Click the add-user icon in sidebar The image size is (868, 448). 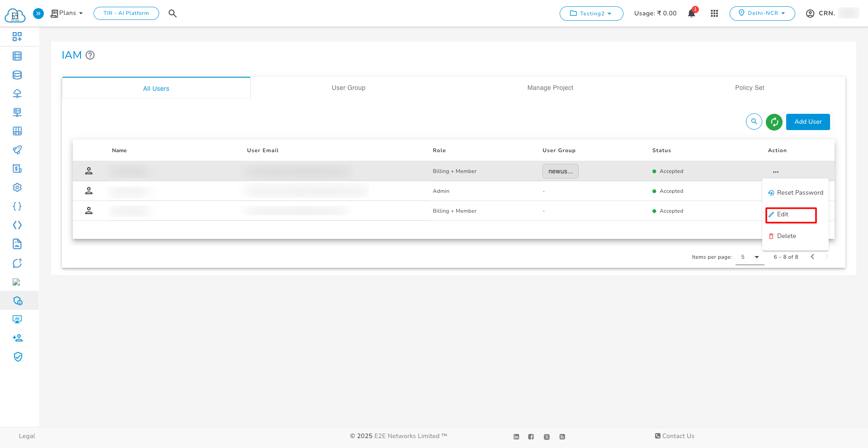[18, 338]
